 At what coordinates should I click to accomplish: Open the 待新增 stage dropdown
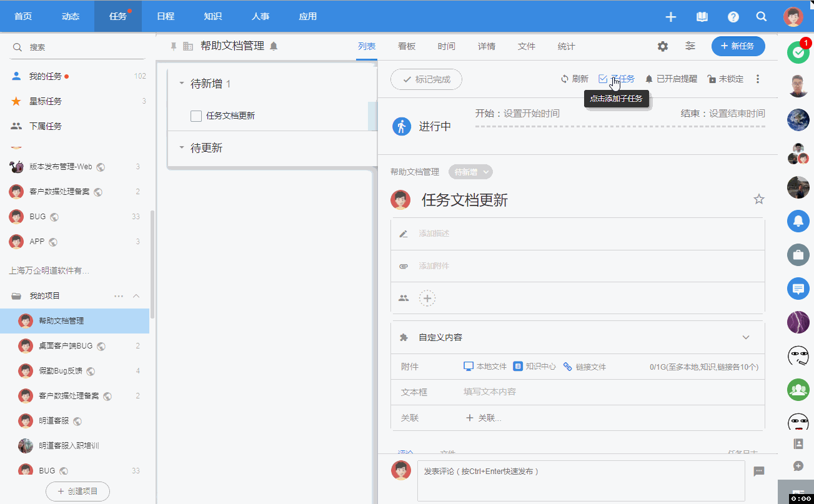click(470, 172)
